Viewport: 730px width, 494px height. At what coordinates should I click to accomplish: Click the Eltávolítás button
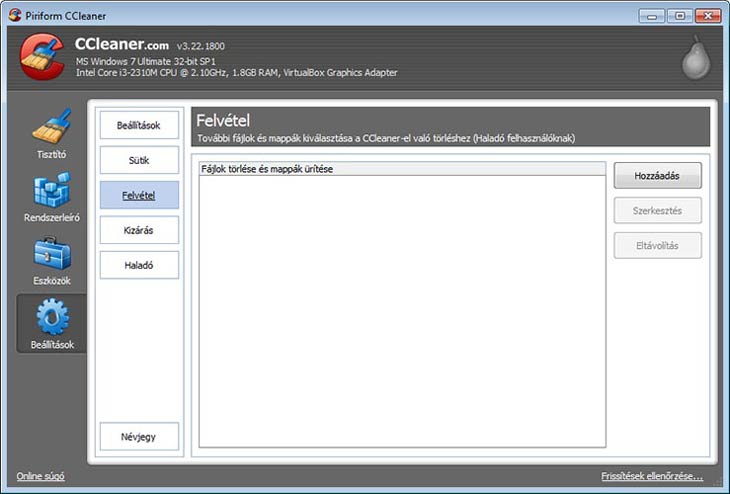click(657, 245)
